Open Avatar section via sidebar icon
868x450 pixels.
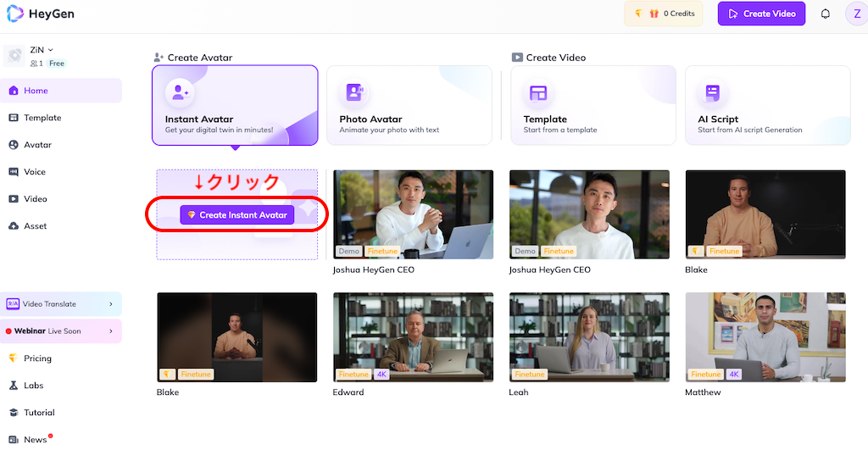(14, 145)
